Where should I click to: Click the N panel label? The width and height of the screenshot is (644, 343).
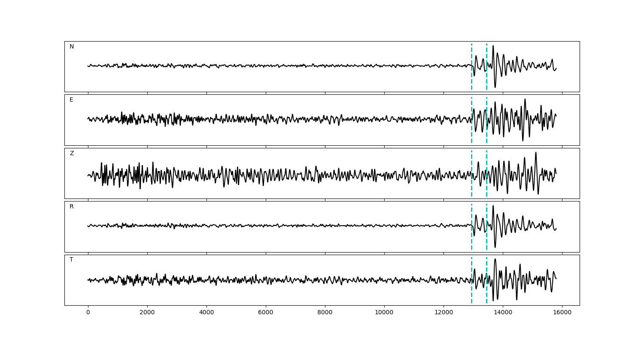[x=72, y=47]
